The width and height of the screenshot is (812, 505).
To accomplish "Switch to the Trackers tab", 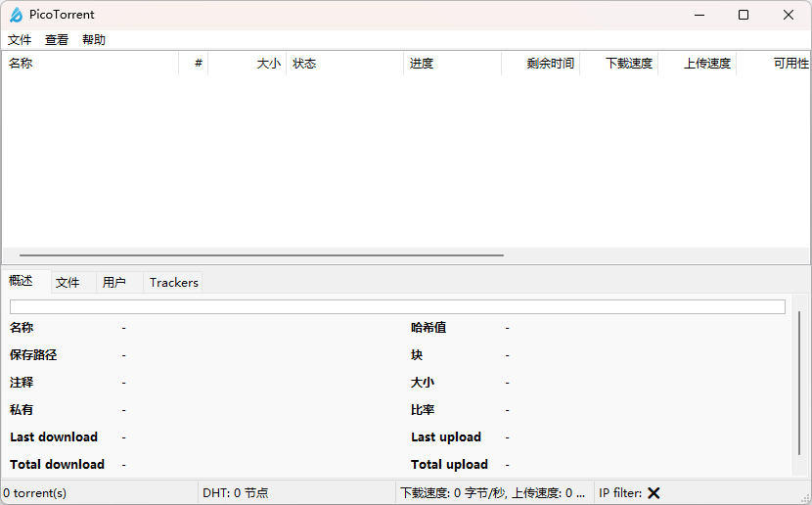I will [x=173, y=282].
